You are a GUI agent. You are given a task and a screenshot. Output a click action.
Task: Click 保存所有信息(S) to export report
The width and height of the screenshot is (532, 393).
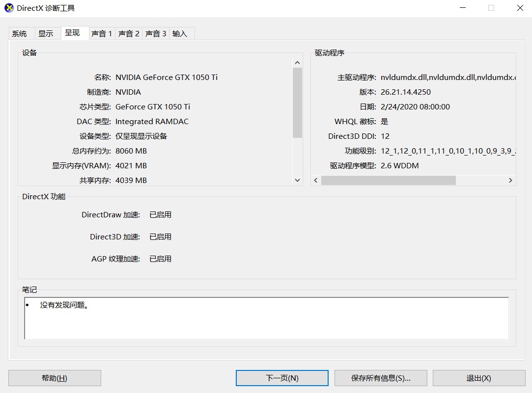381,378
